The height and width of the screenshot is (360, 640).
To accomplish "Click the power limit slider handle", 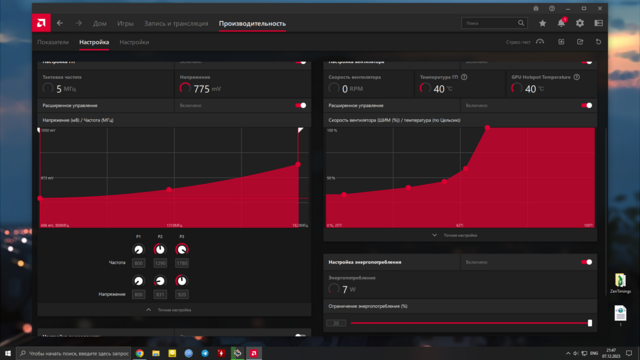I will pyautogui.click(x=590, y=323).
